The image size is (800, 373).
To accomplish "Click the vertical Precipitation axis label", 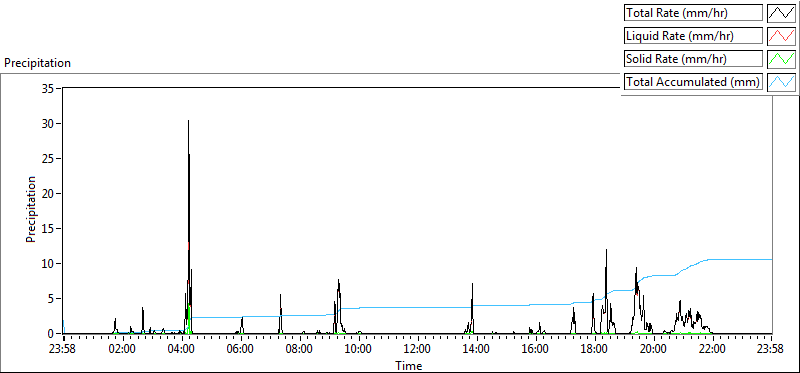I will pyautogui.click(x=31, y=209).
